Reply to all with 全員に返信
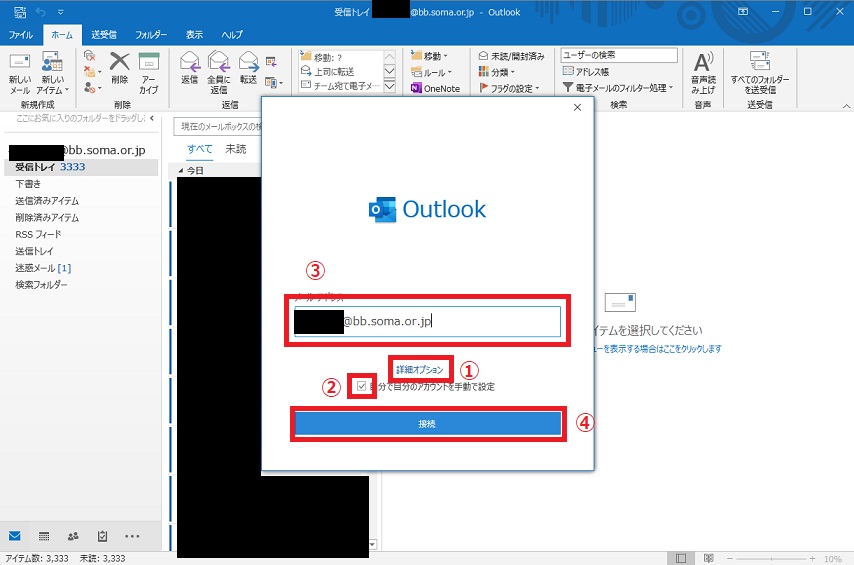854x565 pixels. click(x=218, y=74)
